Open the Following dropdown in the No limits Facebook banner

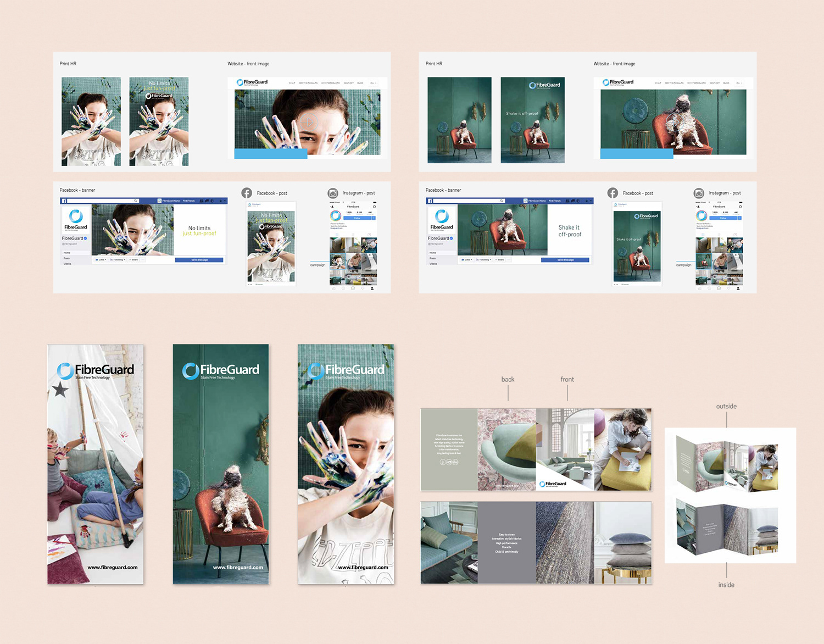point(118,259)
